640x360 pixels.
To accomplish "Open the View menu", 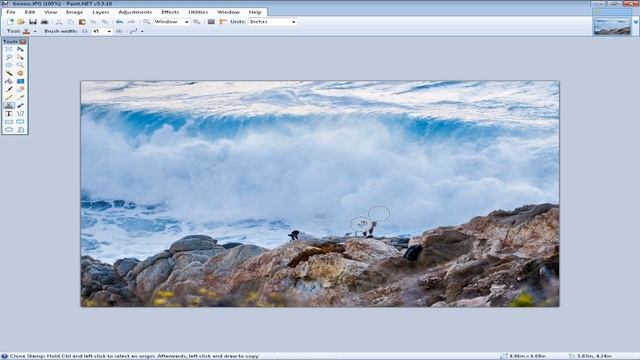I will tap(51, 12).
